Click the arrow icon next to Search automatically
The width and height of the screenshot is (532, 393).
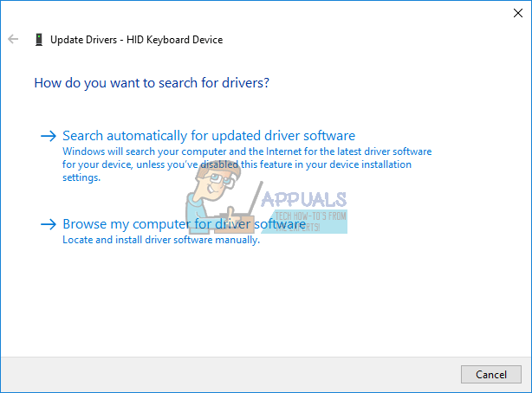[49, 136]
